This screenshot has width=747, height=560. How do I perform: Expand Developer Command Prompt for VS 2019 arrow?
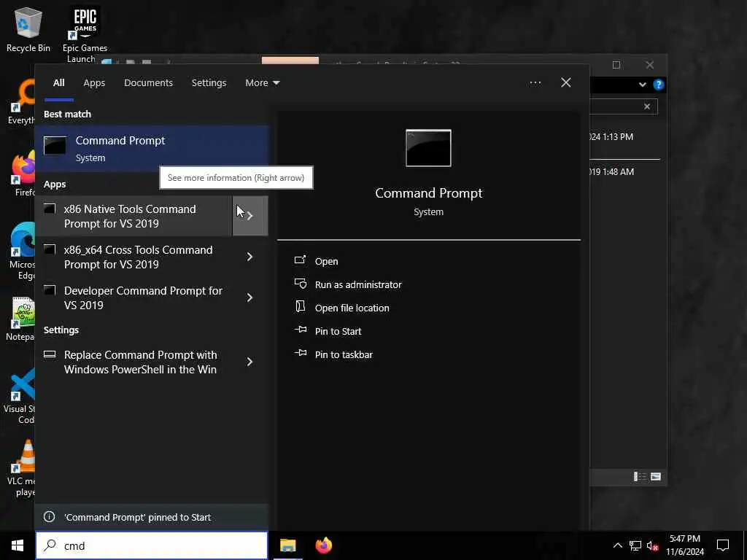(249, 297)
